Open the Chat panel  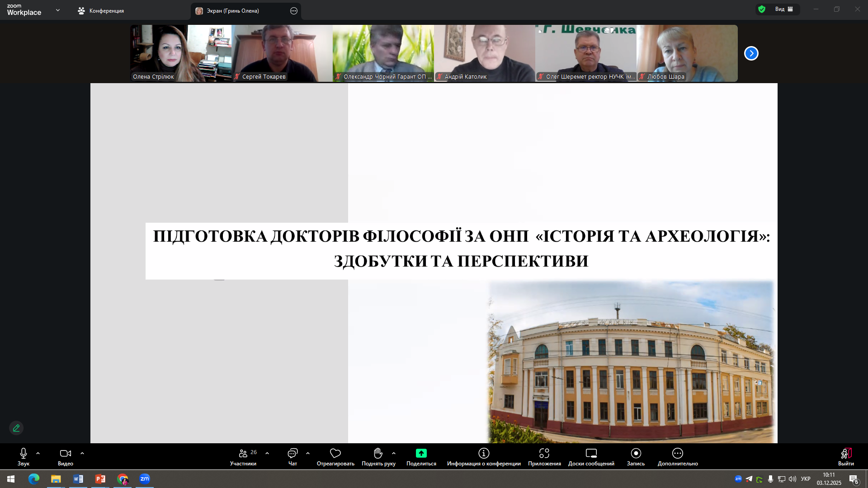coord(292,456)
